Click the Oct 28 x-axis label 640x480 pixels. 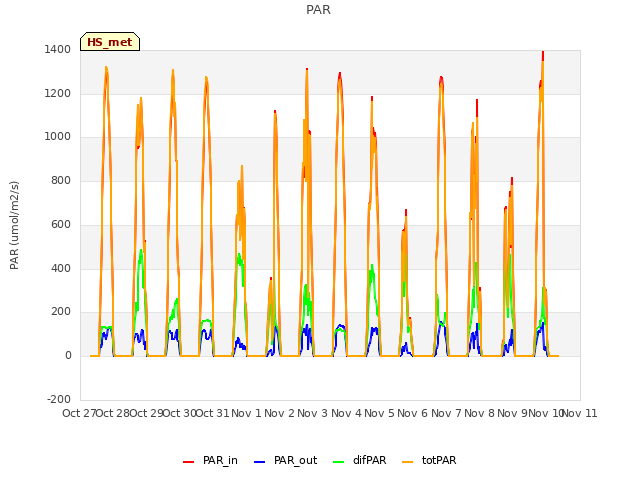point(113,413)
